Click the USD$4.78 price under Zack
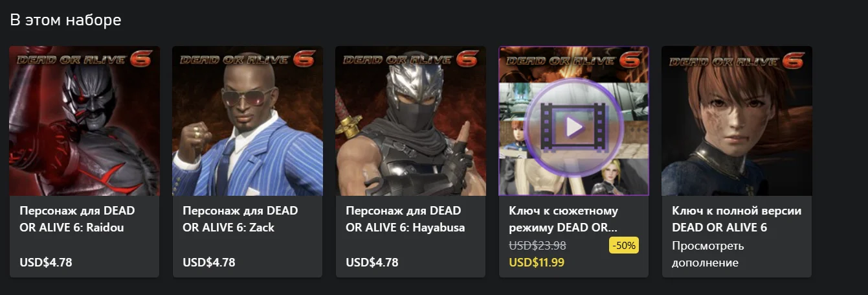 click(x=208, y=263)
